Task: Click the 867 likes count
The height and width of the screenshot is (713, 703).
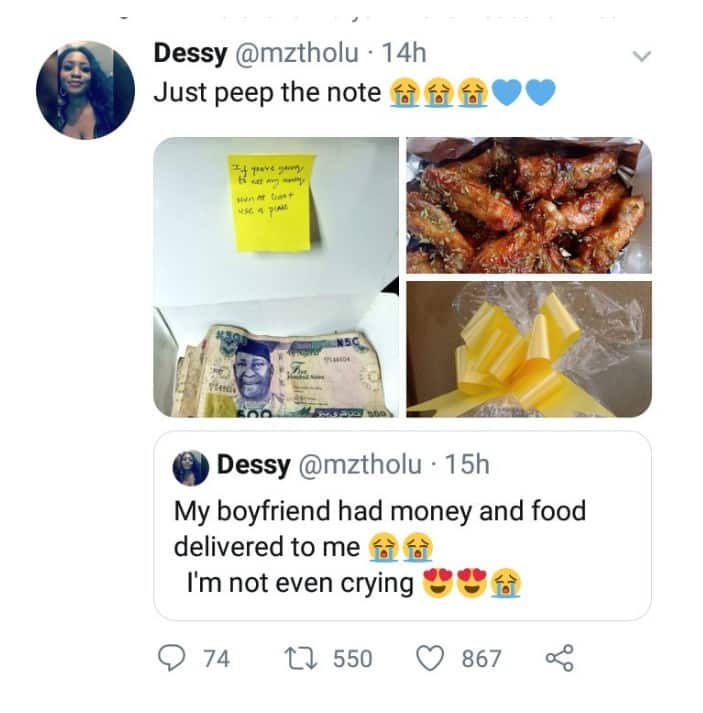Action: click(481, 658)
